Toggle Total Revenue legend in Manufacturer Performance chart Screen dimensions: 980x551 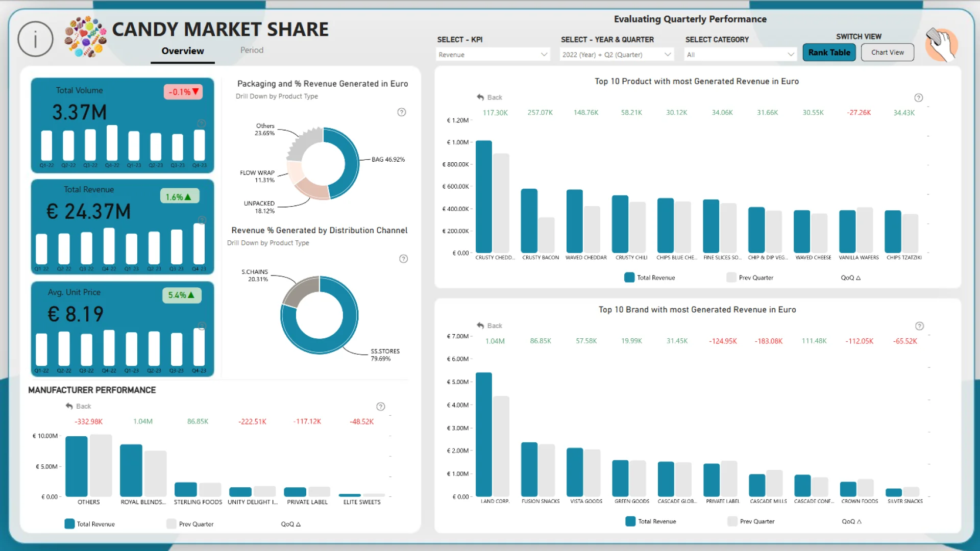[90, 524]
